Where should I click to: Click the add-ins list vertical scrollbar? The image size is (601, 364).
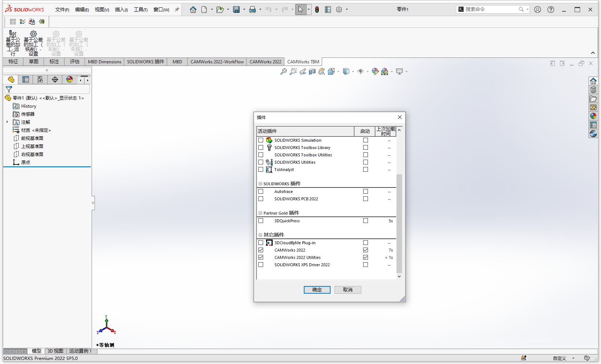[x=399, y=223]
